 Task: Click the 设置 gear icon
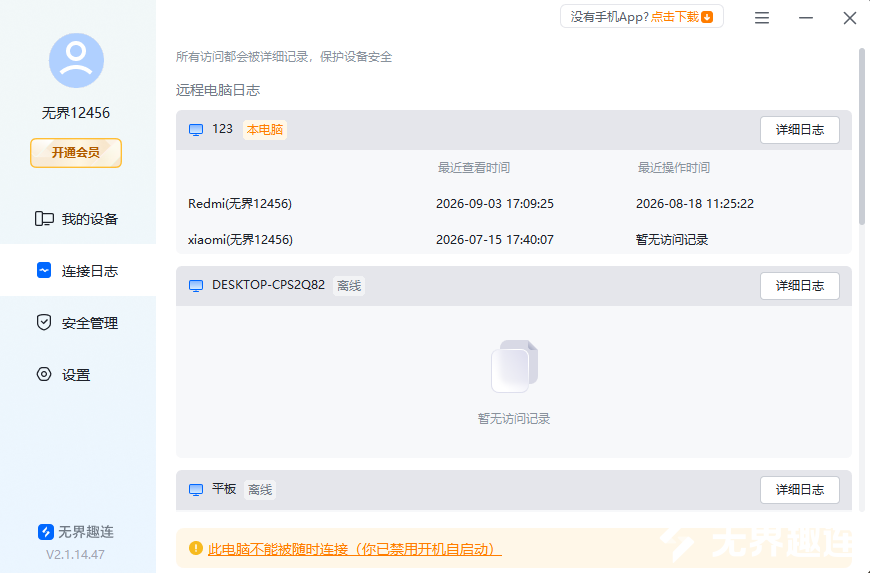[x=44, y=374]
